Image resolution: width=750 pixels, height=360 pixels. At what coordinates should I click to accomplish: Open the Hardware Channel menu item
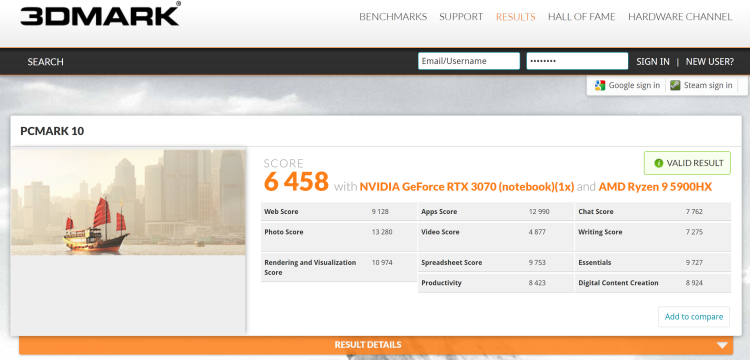(x=680, y=17)
